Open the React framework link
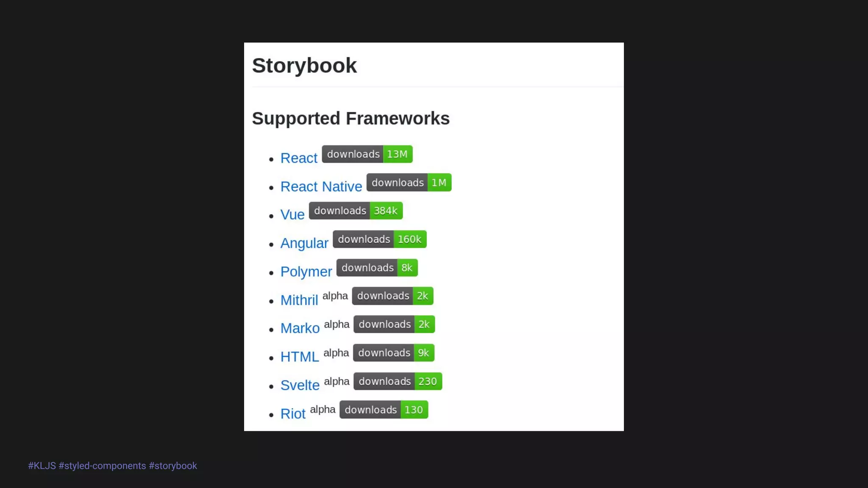This screenshot has height=488, width=868. (x=299, y=158)
